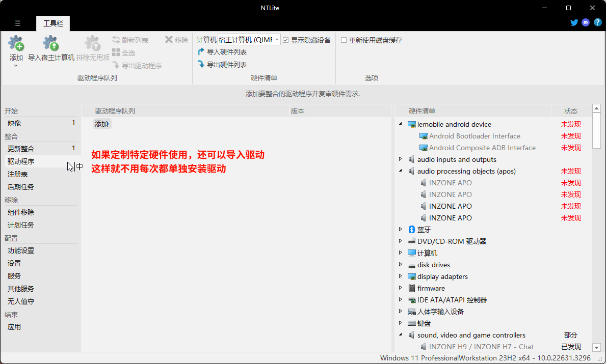Image resolution: width=606 pixels, height=364 pixels.
Task: Open the 注册表 sidebar page
Action: pyautogui.click(x=41, y=175)
